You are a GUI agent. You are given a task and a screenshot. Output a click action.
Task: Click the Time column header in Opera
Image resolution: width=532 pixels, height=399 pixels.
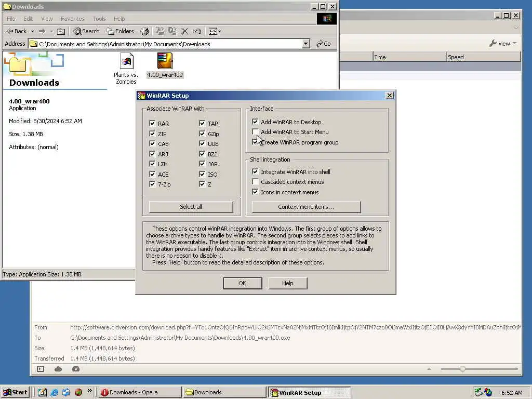coord(410,57)
